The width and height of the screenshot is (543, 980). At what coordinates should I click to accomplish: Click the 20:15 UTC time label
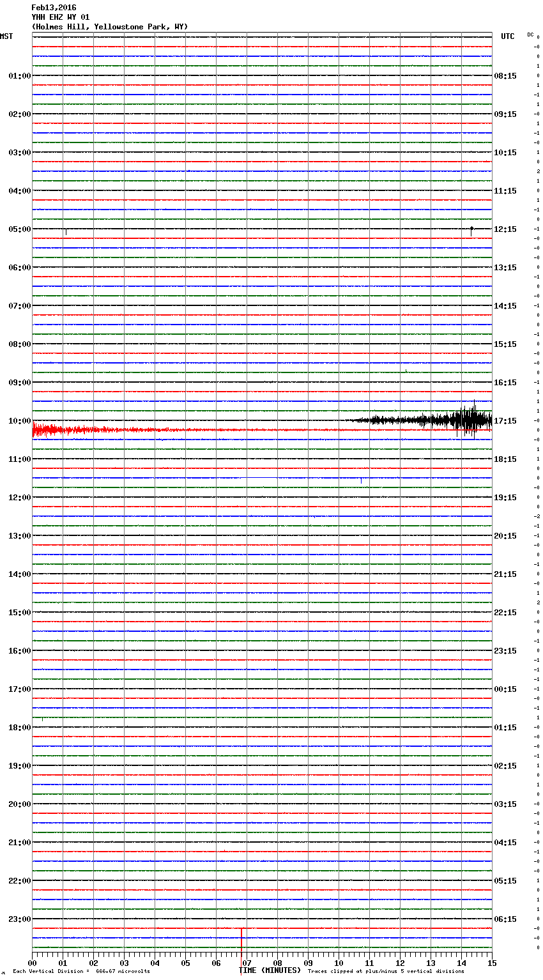[505, 536]
